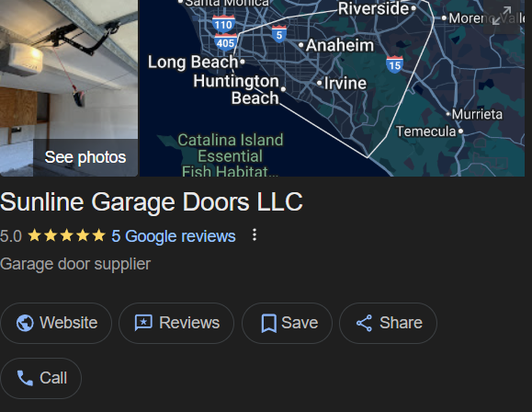Click the Share network icon
This screenshot has width=532, height=412.
pos(364,323)
